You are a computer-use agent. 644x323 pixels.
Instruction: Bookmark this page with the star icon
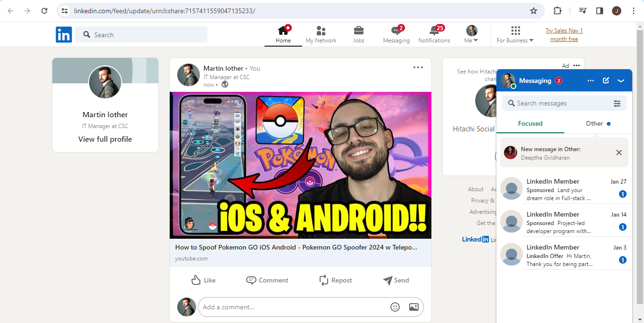[x=534, y=11]
